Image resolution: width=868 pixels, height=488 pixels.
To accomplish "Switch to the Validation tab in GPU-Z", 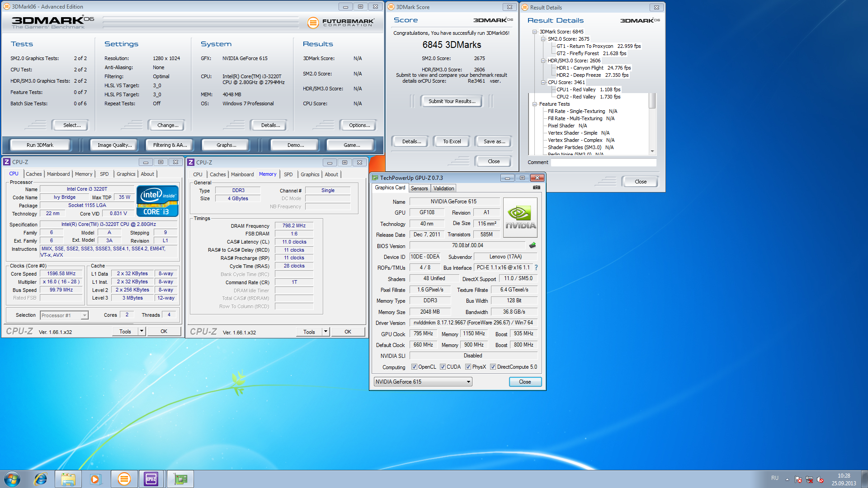I will (443, 188).
